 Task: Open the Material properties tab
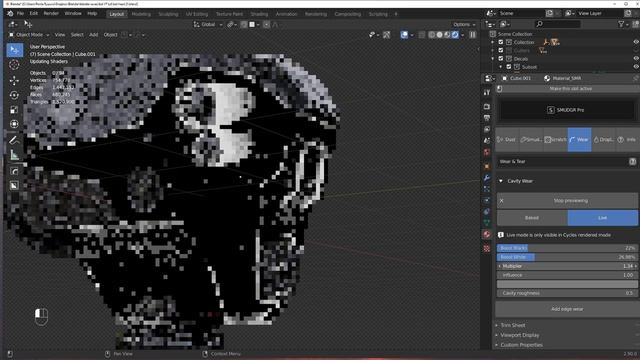(487, 234)
